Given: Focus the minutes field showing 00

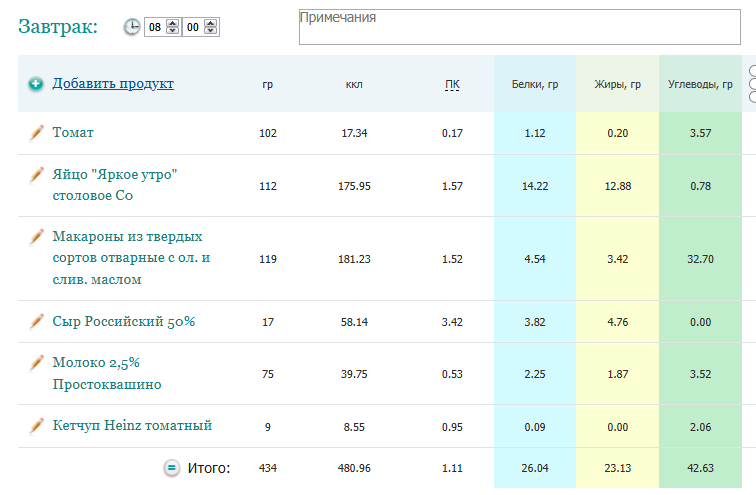Looking at the screenshot, I should click(193, 27).
